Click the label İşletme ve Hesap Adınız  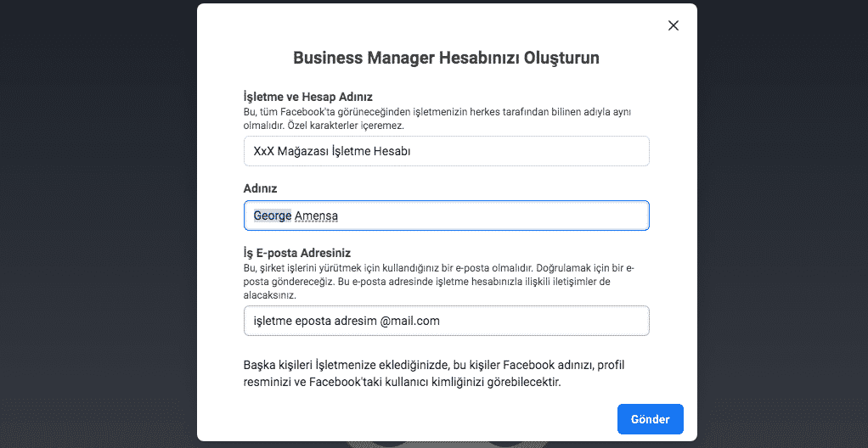(307, 97)
